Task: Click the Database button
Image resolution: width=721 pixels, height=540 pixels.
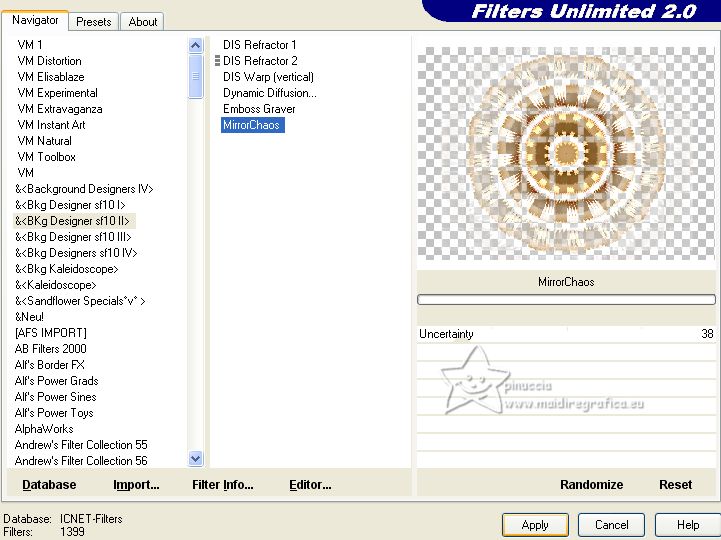Action: [49, 484]
